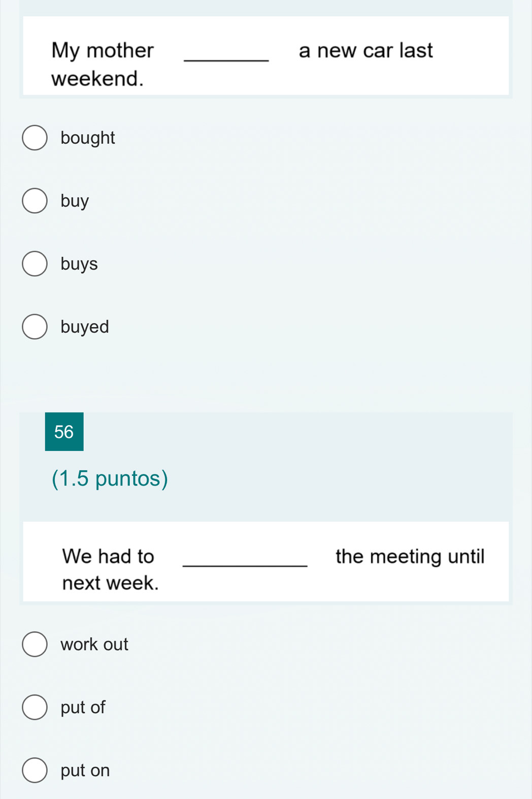Click the 'work out' answer text
532x799 pixels.
(94, 644)
